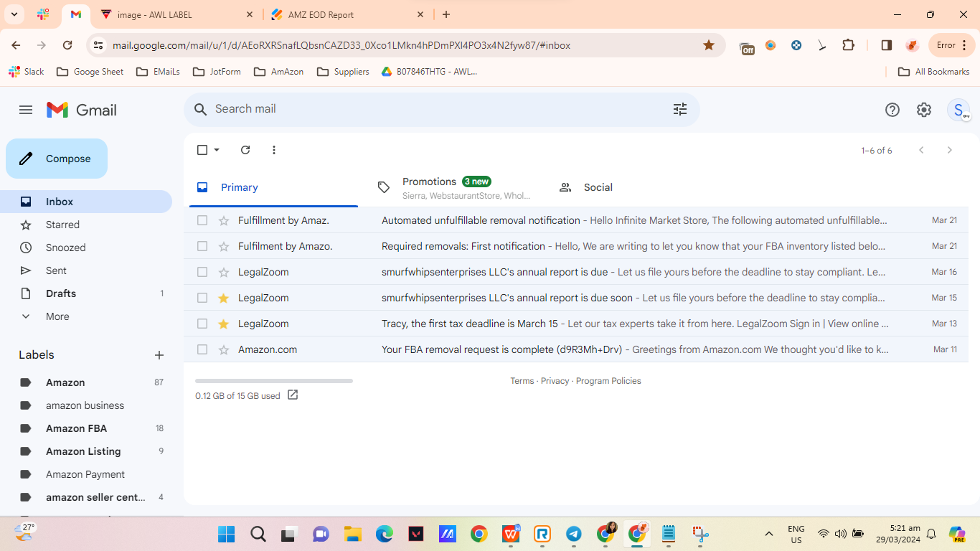Compose a new email

[x=57, y=159]
